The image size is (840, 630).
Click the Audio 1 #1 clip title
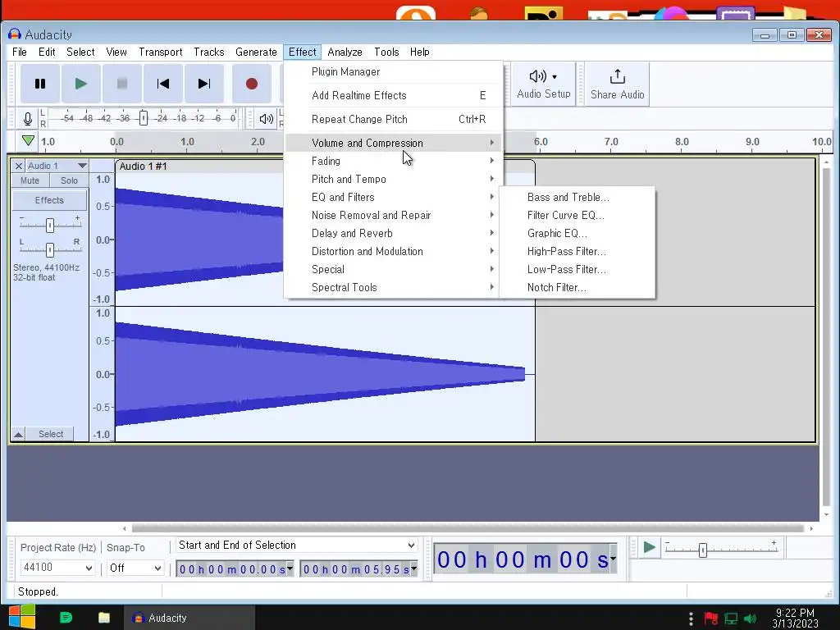coord(143,166)
